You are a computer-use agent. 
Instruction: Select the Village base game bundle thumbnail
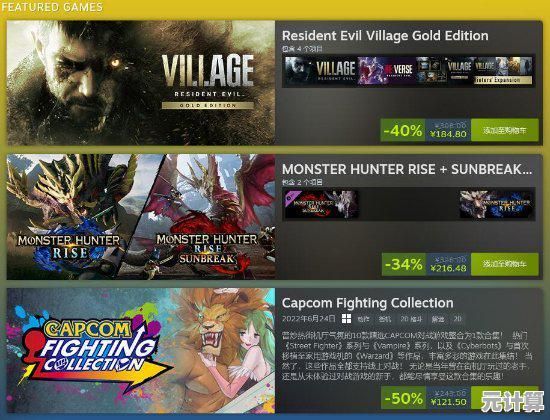coord(321,71)
